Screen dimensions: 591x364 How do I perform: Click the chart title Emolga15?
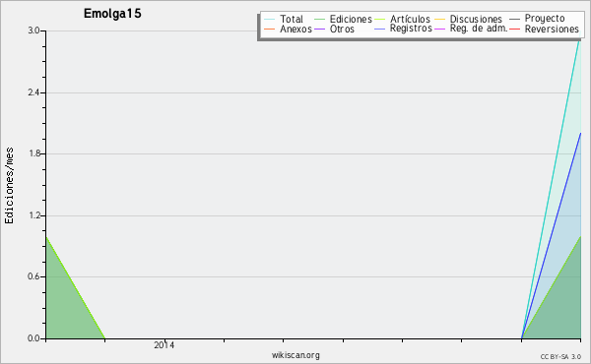click(112, 14)
